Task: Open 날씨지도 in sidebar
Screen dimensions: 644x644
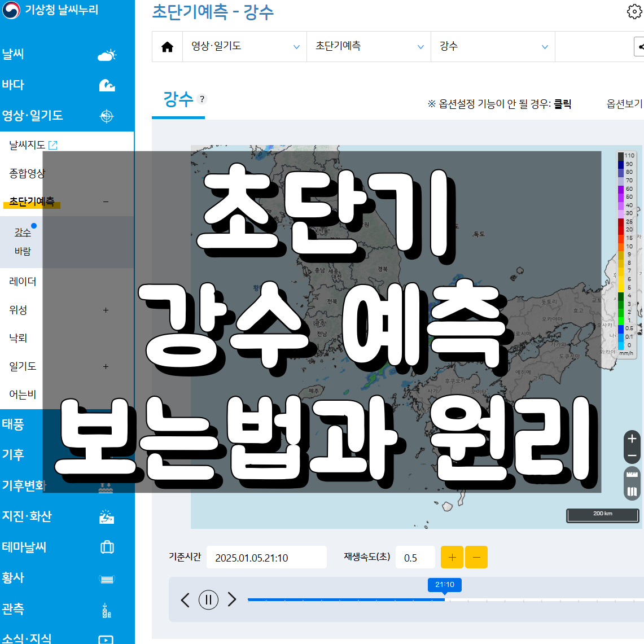Action: click(27, 145)
